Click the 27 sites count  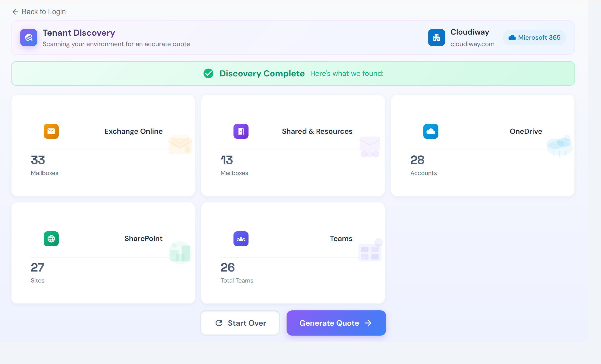(x=38, y=268)
